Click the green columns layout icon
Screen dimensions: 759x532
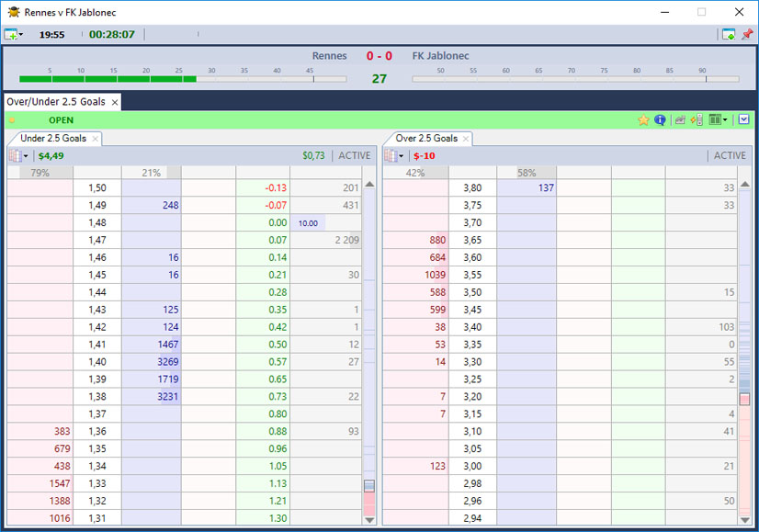point(715,119)
